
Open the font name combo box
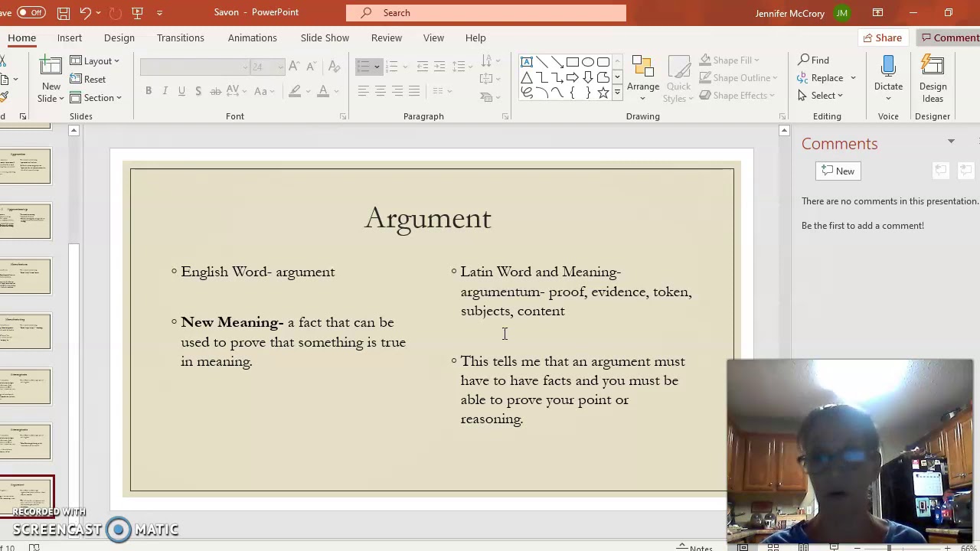[195, 67]
